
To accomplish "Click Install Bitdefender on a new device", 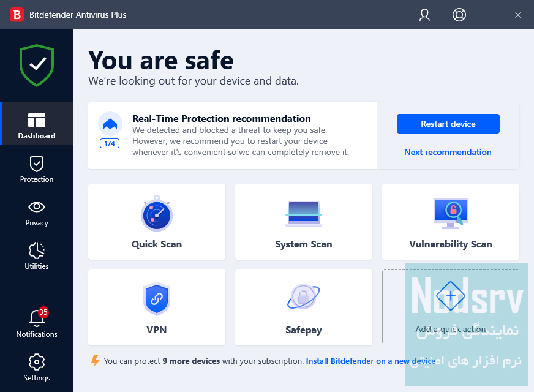I will coord(370,361).
